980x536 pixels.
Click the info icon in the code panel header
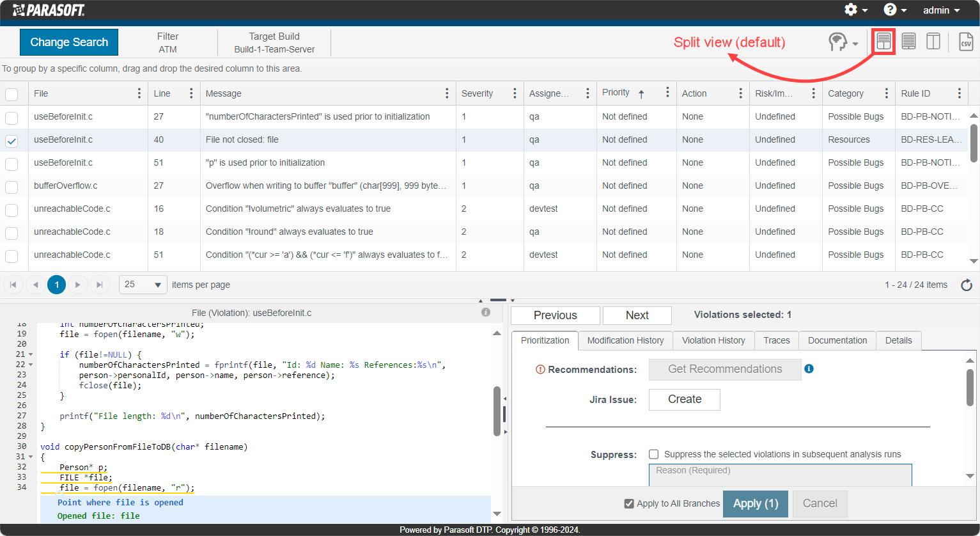point(486,312)
